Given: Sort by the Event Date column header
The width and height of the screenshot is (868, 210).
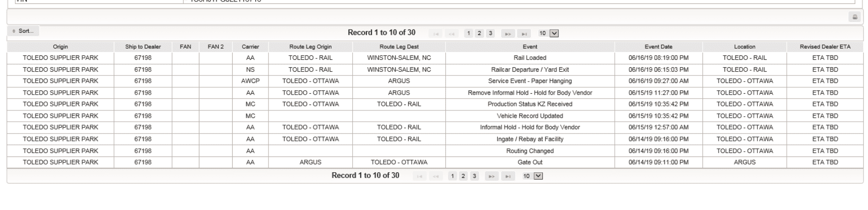Looking at the screenshot, I should point(658,47).
